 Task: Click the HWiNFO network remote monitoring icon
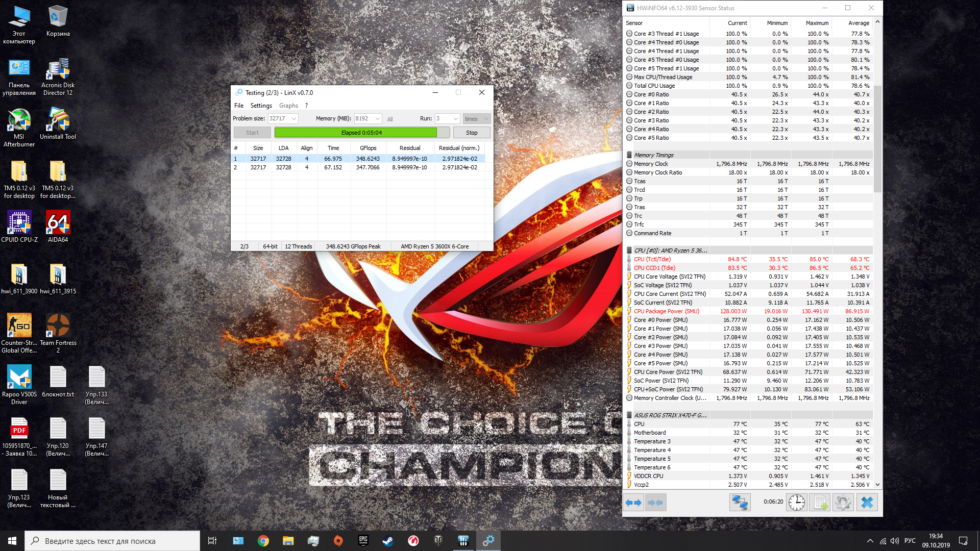[x=740, y=503]
